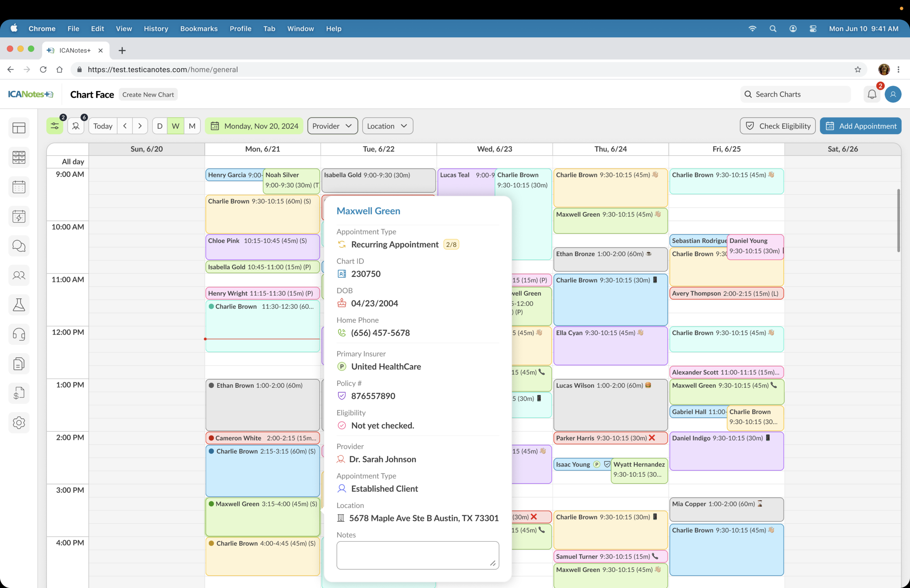Open notifications bell icon
The image size is (910, 588).
coord(871,94)
